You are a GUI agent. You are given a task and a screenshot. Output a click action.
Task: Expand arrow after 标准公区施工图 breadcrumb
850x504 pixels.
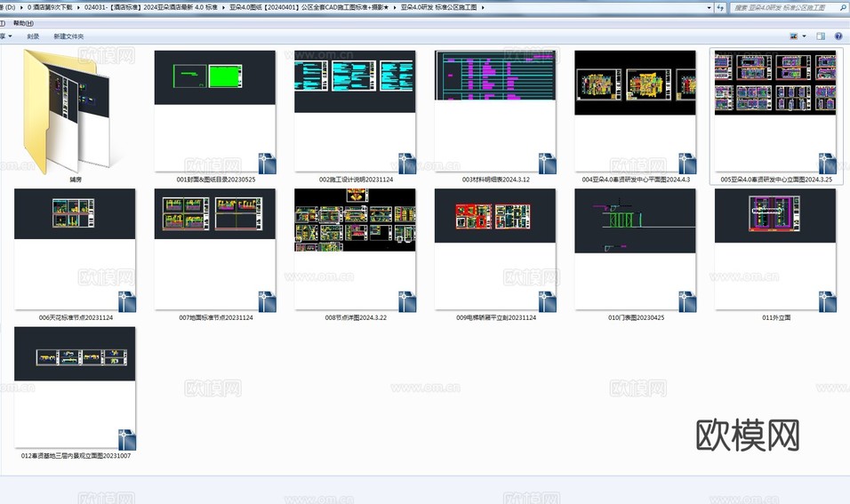(483, 8)
